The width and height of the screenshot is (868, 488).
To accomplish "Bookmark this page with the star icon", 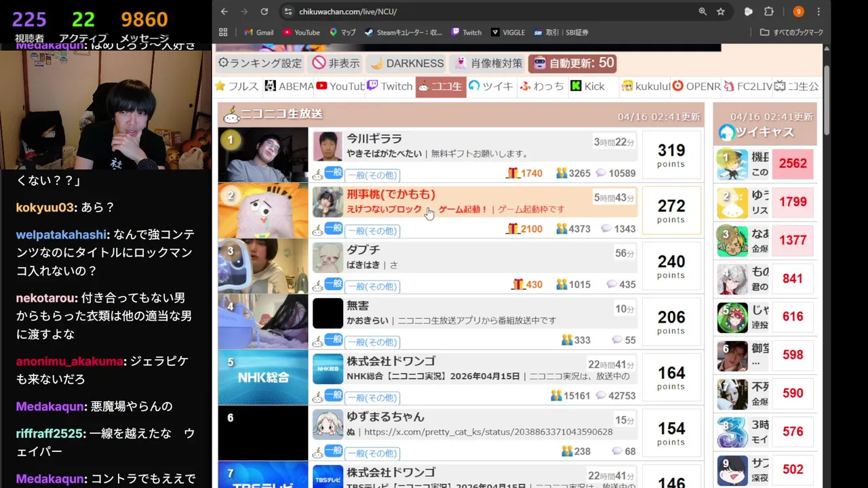I will (721, 12).
